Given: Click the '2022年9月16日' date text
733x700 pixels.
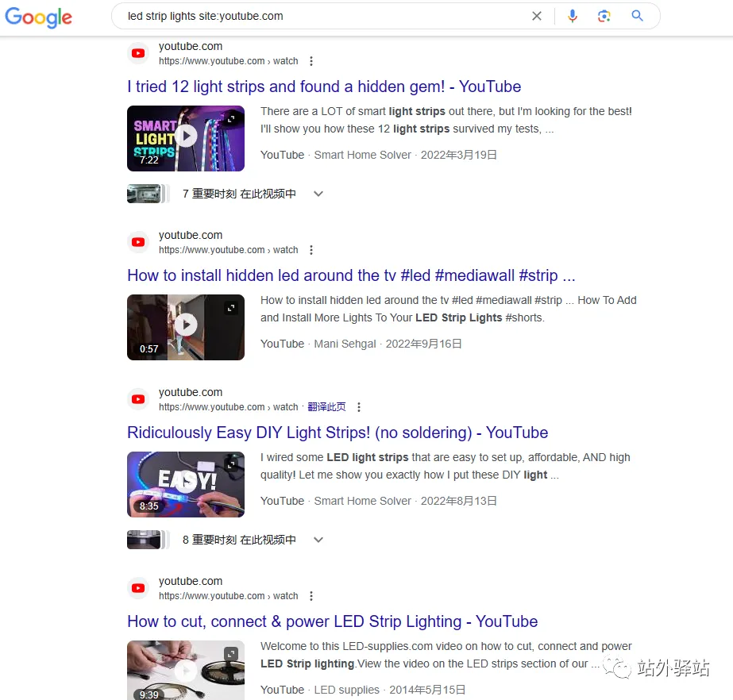Looking at the screenshot, I should tap(423, 344).
